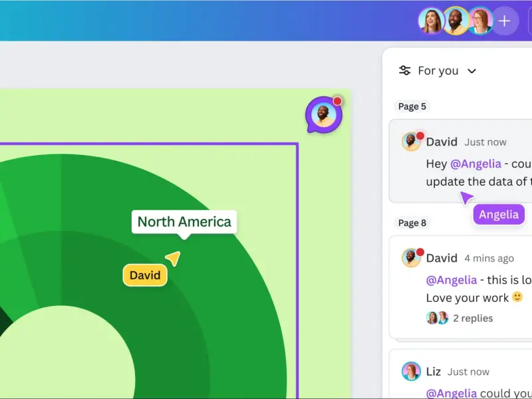Screen dimensions: 532x399
Task: Click David's avatar on the Just now comment
Action: [x=411, y=141]
